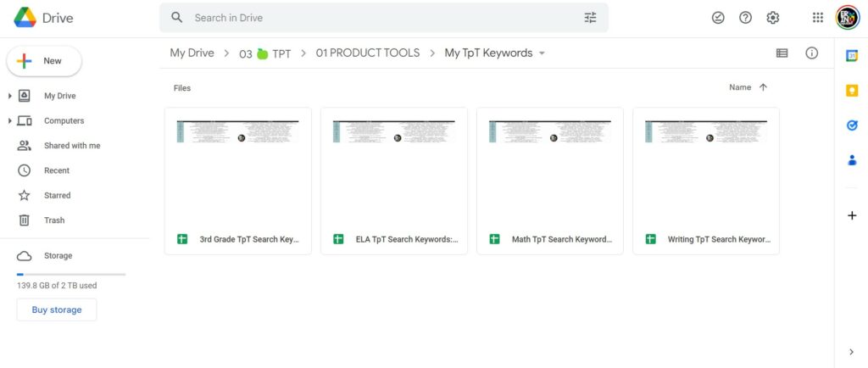Click the 3rd Grade TpT Search Key... filename
This screenshot has width=868, height=368.
249,240
